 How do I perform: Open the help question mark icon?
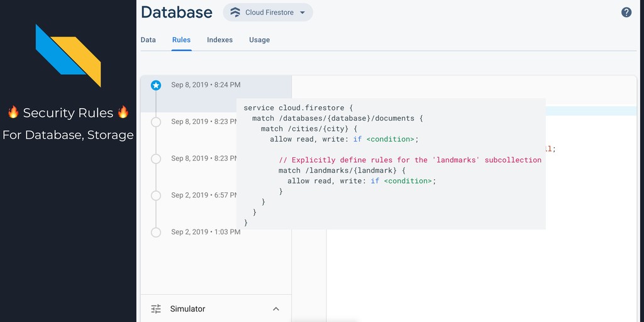pos(626,13)
